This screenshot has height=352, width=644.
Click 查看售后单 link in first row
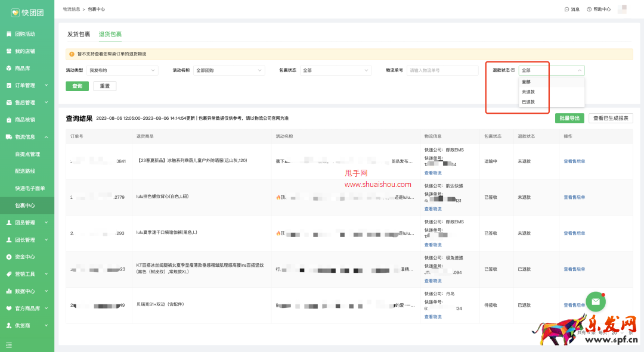coord(574,161)
